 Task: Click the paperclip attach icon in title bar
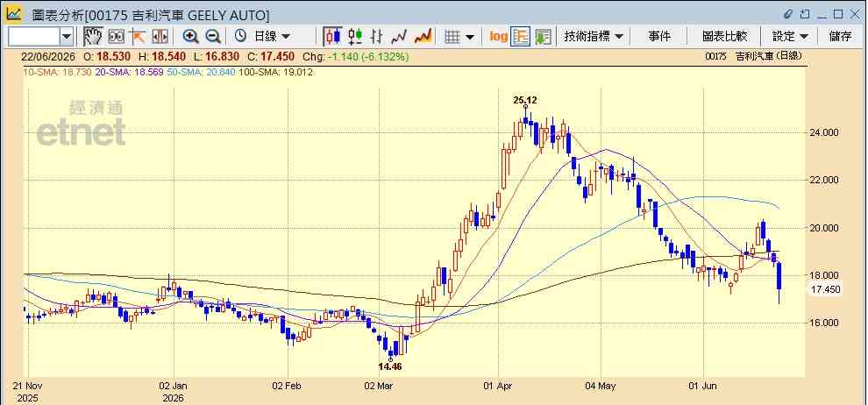point(788,14)
